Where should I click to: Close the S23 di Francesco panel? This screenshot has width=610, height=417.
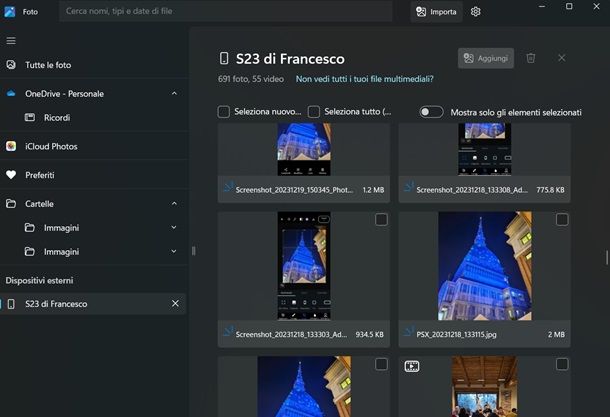click(561, 58)
